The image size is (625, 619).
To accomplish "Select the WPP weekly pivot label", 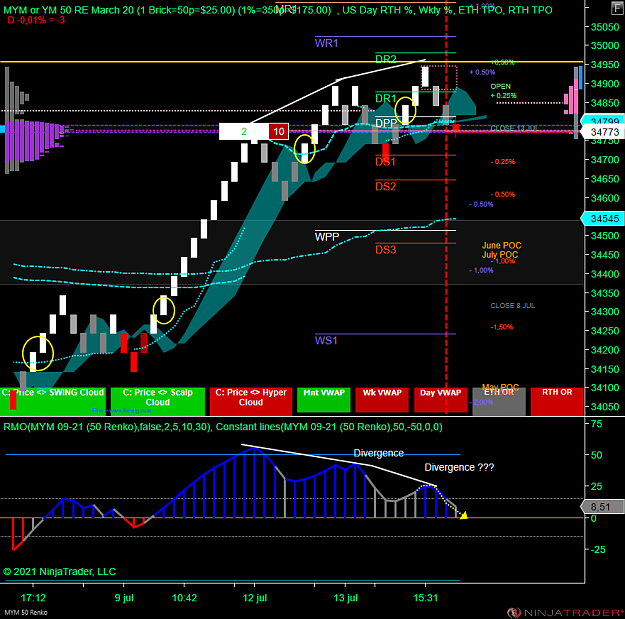I will click(327, 237).
